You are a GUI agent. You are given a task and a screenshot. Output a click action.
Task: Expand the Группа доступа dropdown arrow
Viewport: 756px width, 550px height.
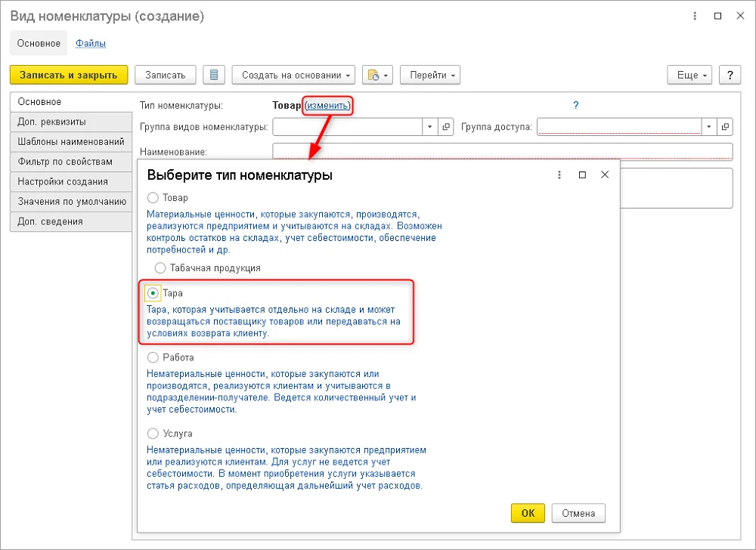coord(709,127)
